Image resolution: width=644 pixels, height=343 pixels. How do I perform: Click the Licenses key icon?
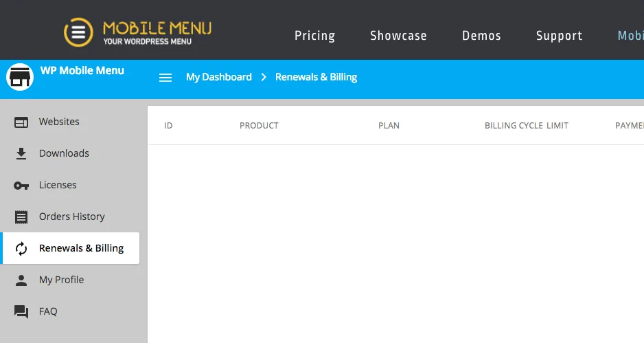pos(21,186)
